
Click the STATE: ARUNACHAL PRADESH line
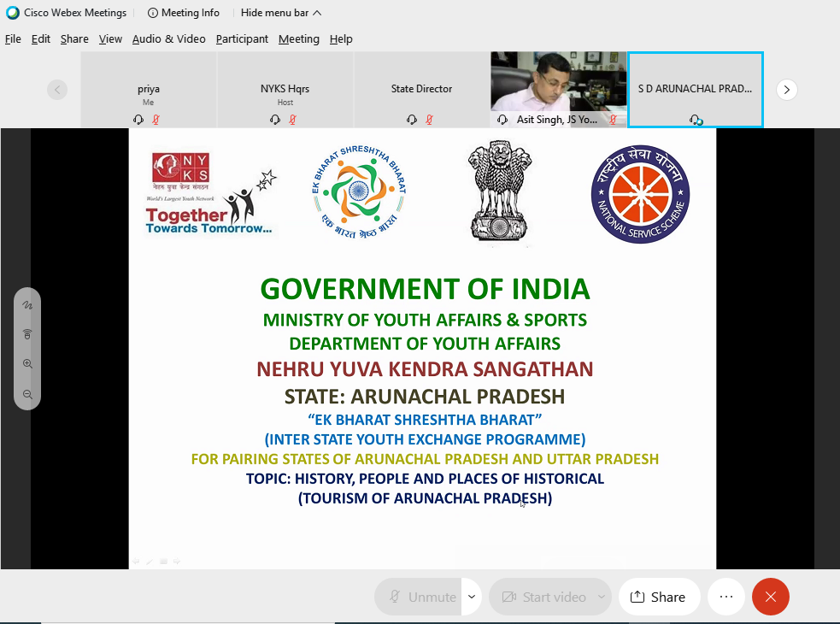pyautogui.click(x=425, y=396)
